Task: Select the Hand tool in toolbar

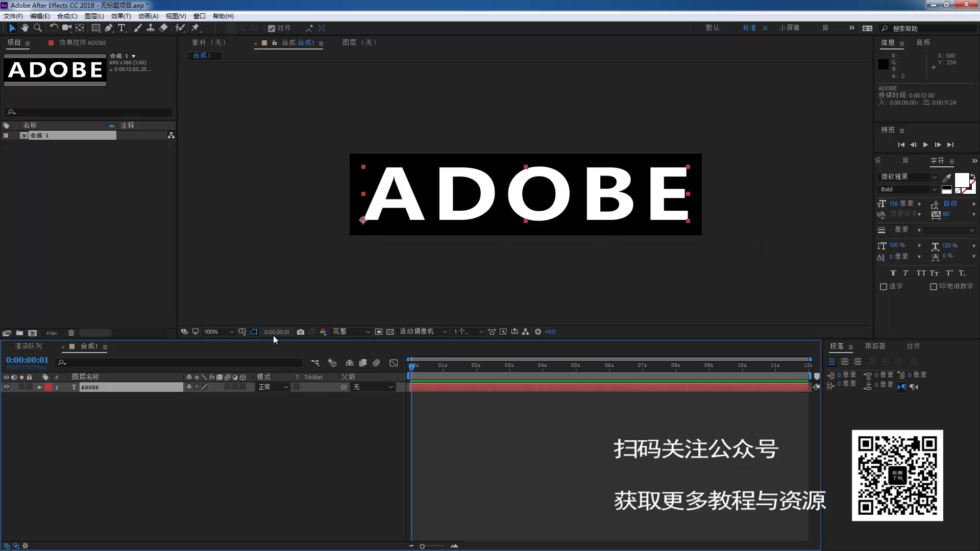Action: tap(24, 28)
